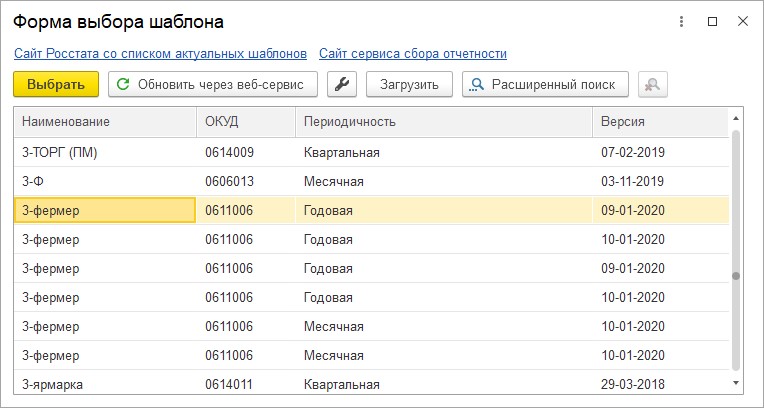Viewport: 764px width, 408px height.
Task: Click the scrollbar down arrow
Action: [x=736, y=383]
